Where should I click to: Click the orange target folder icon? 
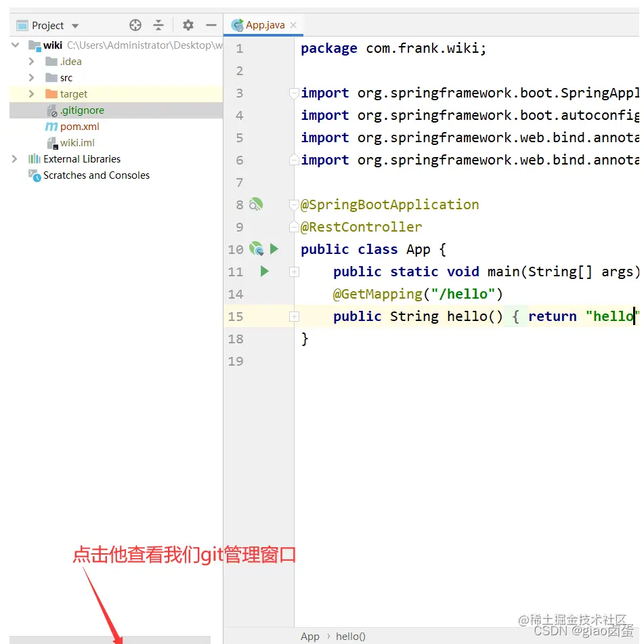51,93
